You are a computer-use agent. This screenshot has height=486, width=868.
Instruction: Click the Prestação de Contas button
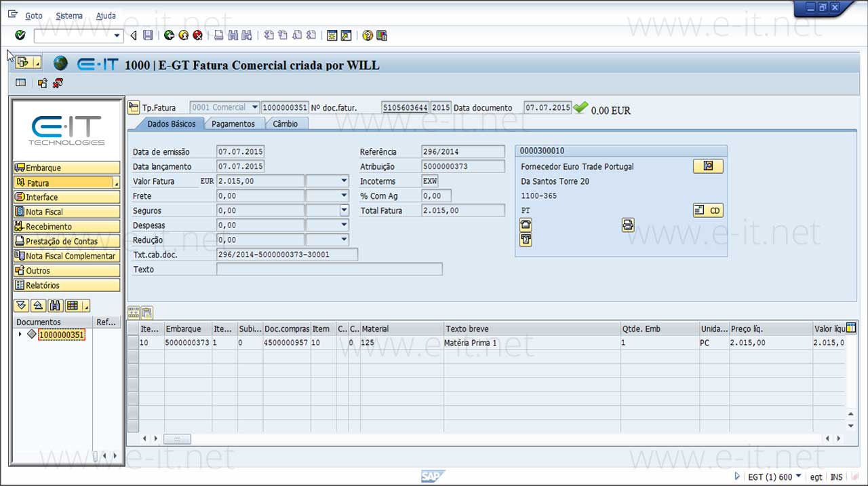click(x=66, y=241)
